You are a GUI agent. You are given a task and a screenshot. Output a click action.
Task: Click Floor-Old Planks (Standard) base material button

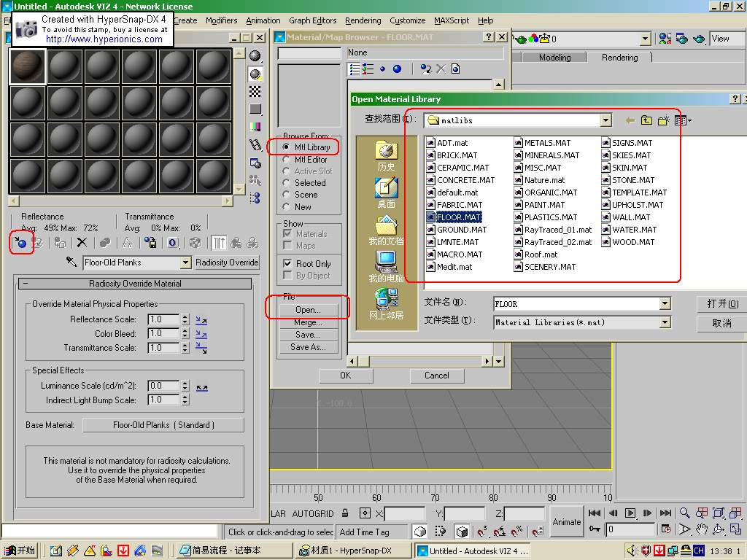pyautogui.click(x=163, y=425)
